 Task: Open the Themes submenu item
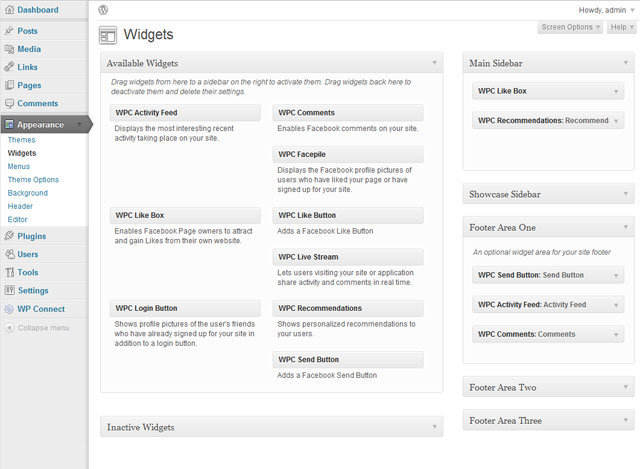(21, 140)
